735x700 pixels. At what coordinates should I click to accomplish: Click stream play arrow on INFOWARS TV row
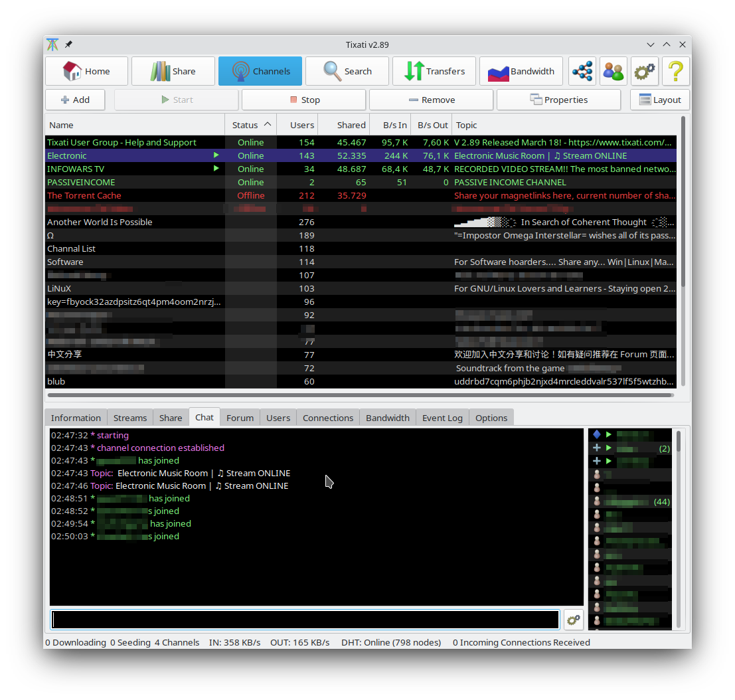pyautogui.click(x=216, y=168)
